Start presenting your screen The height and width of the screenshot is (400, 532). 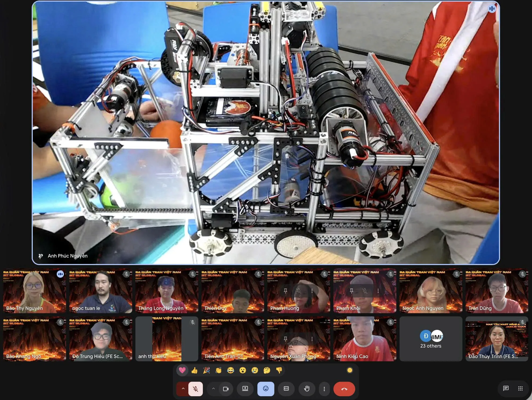(245, 389)
